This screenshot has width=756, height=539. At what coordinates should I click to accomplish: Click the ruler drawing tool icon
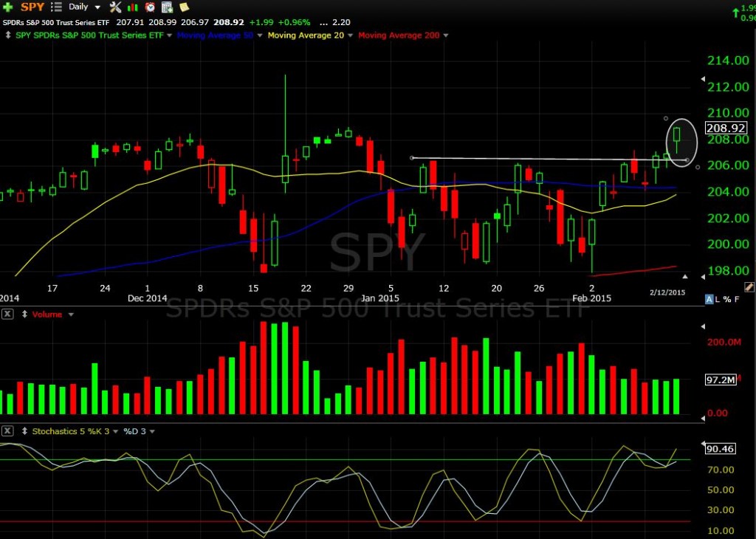coord(749,287)
